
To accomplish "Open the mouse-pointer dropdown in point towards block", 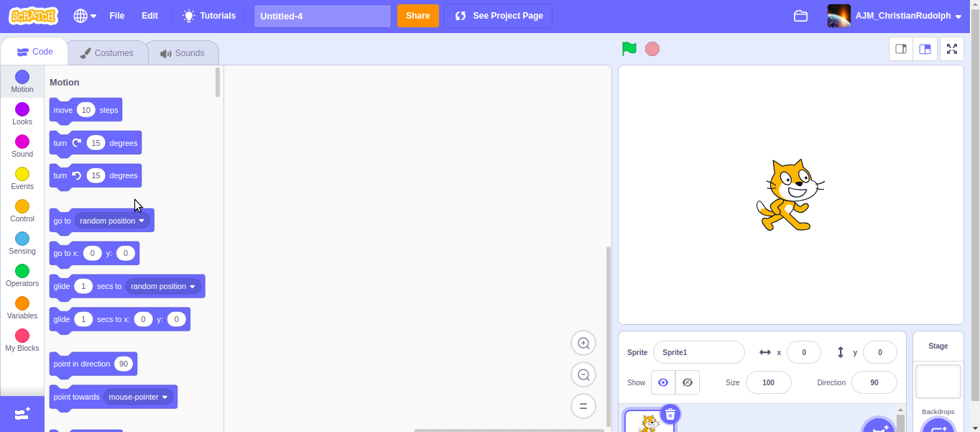I will click(x=138, y=397).
